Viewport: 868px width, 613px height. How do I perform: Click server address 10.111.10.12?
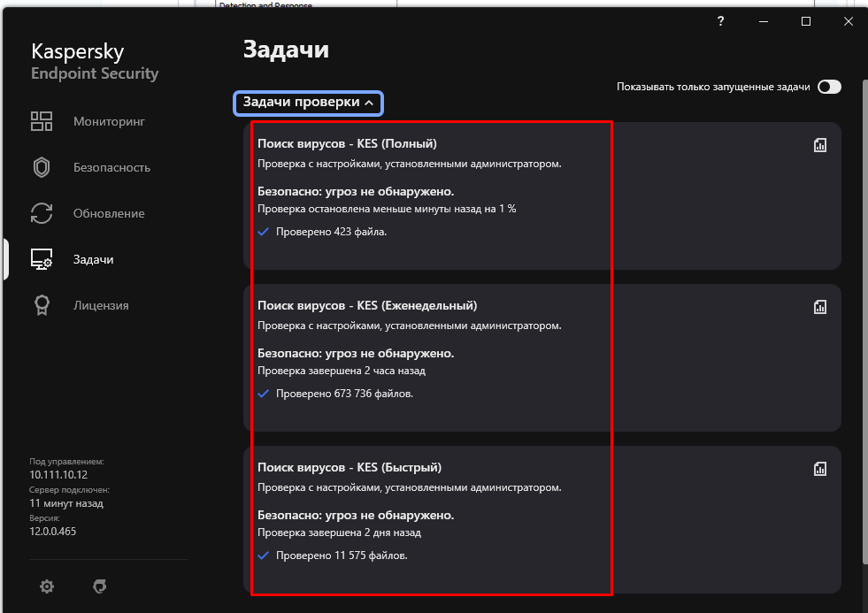58,475
